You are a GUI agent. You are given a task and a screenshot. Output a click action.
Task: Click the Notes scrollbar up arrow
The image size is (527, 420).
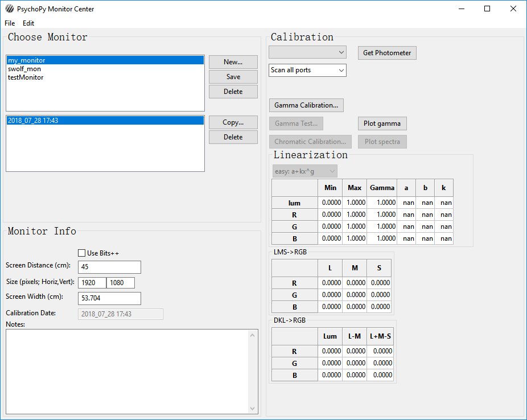pos(253,335)
